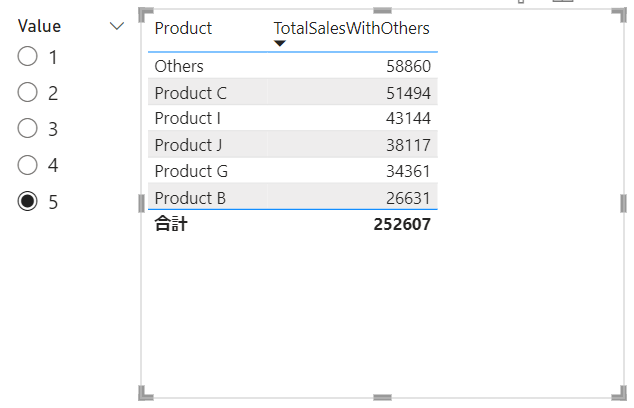Select radio option 2 in the Value slicer

(28, 93)
